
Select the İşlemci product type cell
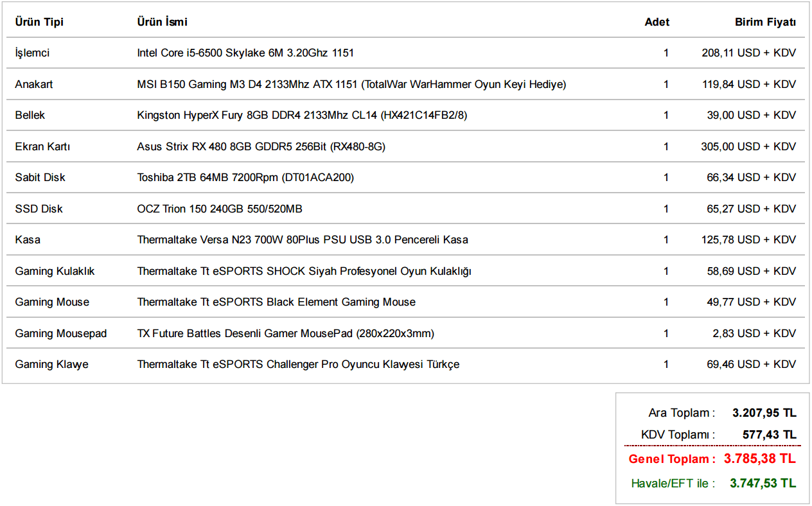[x=32, y=53]
